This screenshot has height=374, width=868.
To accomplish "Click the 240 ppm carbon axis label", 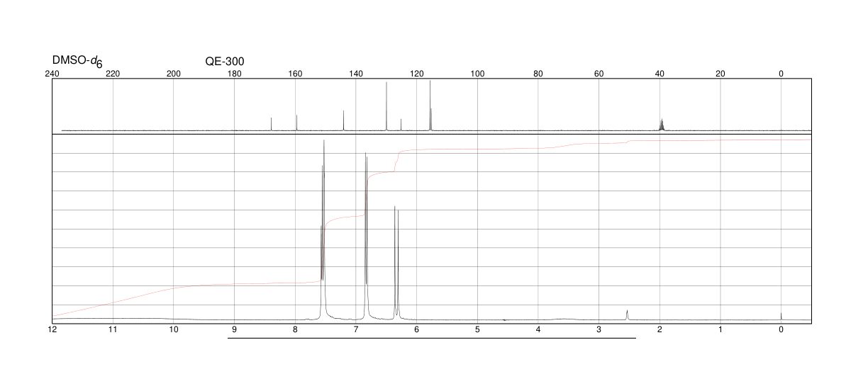I will (x=52, y=74).
